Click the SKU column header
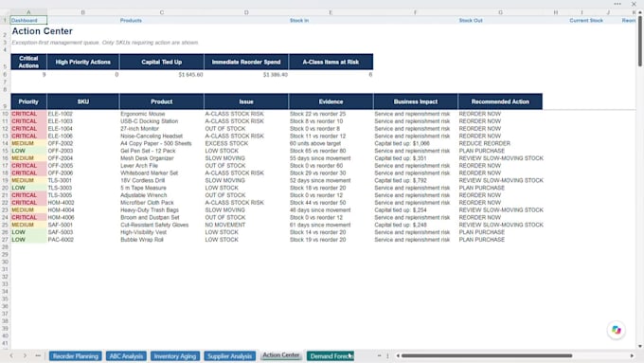Image resolution: width=644 pixels, height=363 pixels. pyautogui.click(x=83, y=101)
